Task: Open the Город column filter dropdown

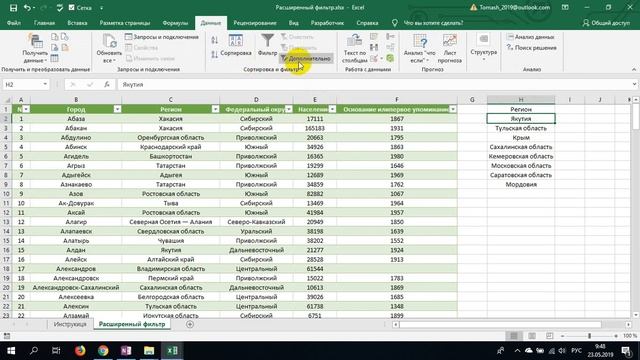Action: click(x=118, y=109)
